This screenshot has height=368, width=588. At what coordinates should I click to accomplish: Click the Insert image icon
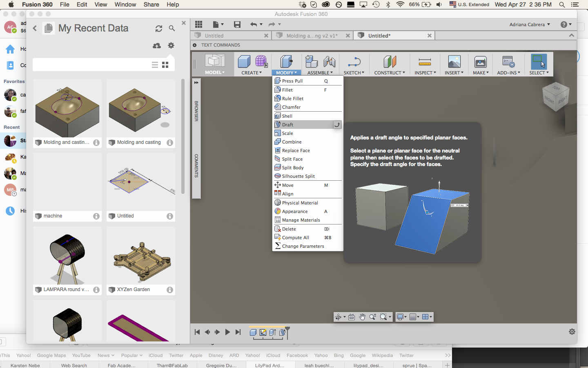454,61
